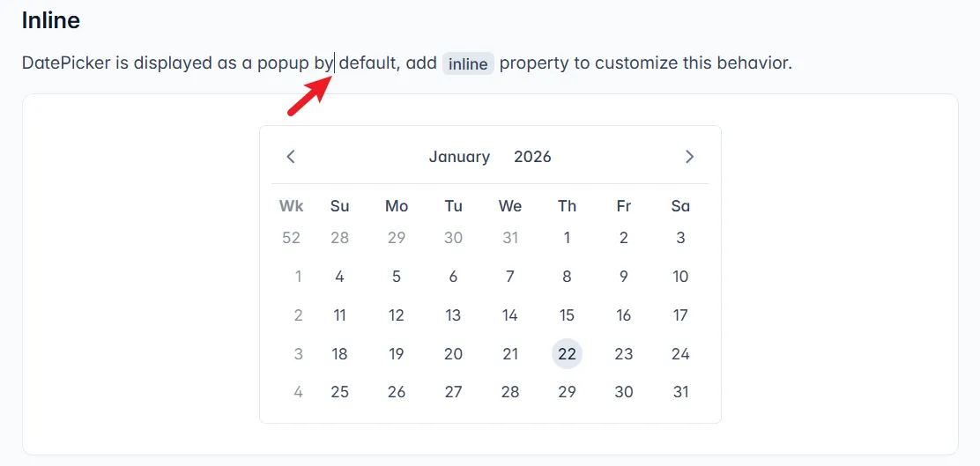Select previous-month date 28 in first row
This screenshot has height=466, width=980.
pos(339,238)
